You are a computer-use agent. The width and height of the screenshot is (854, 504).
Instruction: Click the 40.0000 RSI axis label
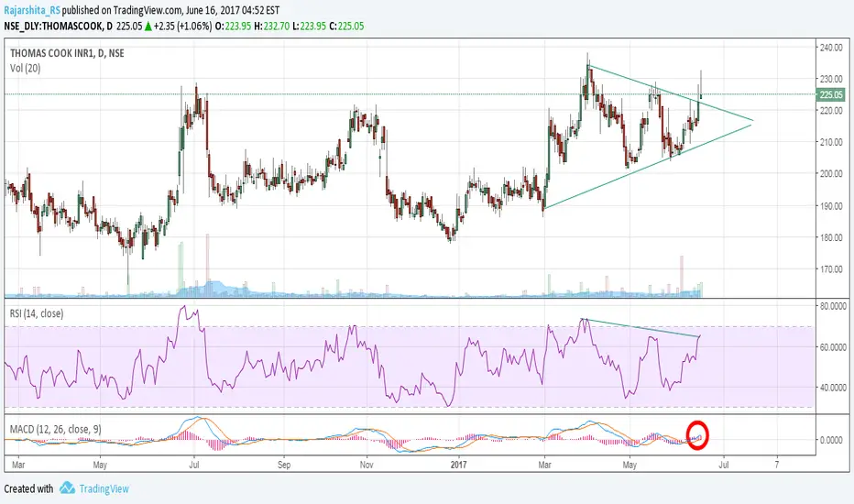tap(833, 388)
